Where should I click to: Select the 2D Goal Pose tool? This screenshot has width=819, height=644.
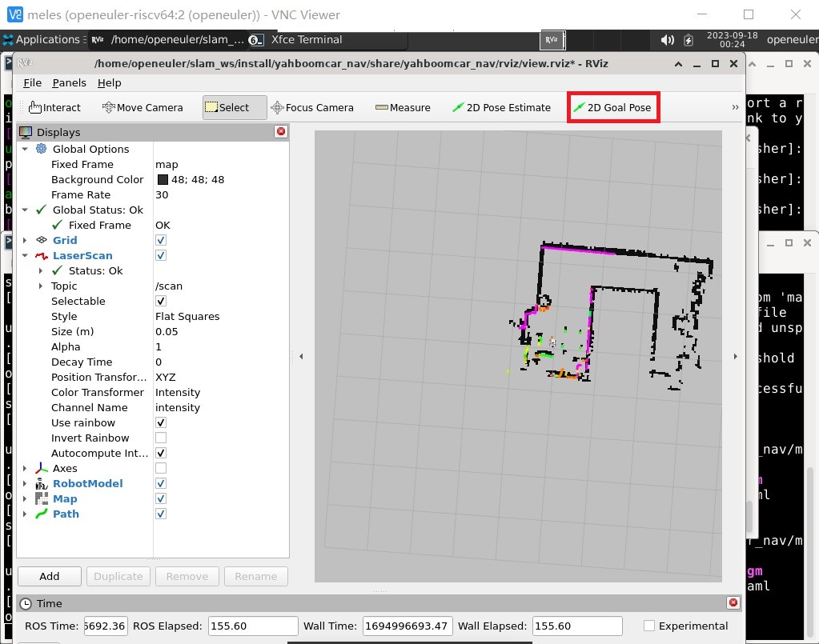(613, 107)
